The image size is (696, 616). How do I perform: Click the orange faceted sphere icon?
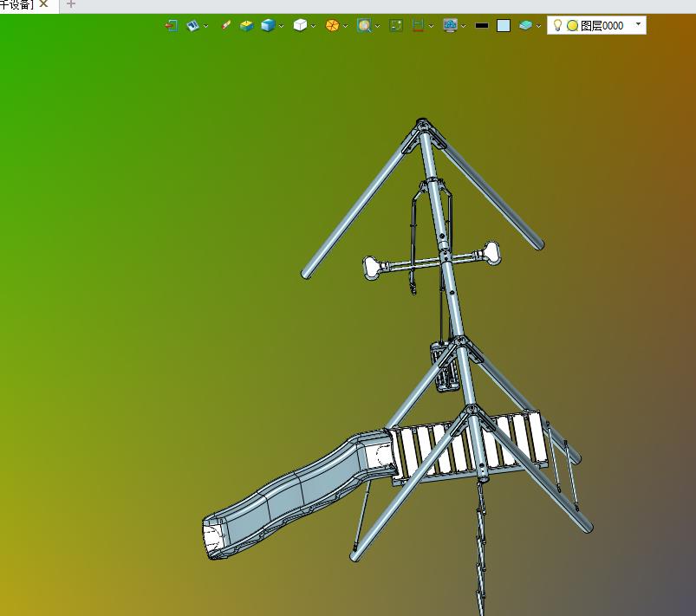(332, 25)
